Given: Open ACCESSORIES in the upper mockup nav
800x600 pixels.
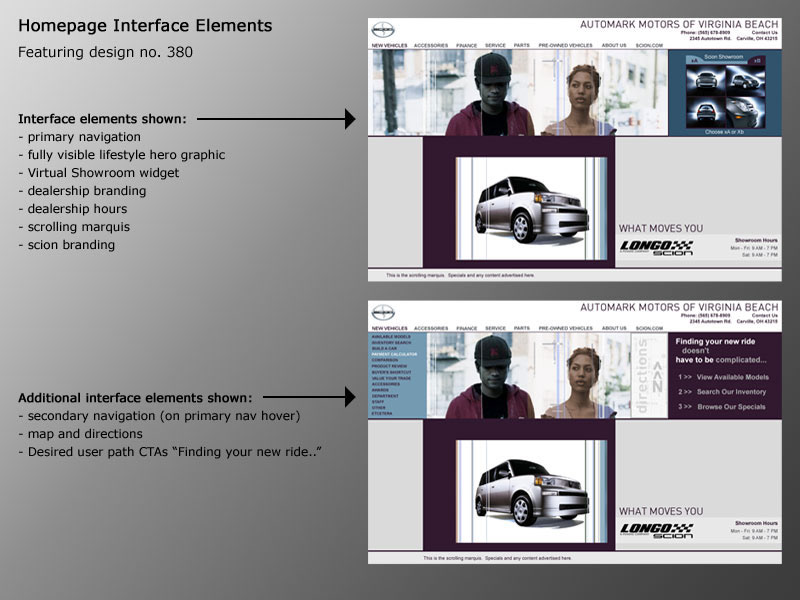Looking at the screenshot, I should click(x=431, y=45).
